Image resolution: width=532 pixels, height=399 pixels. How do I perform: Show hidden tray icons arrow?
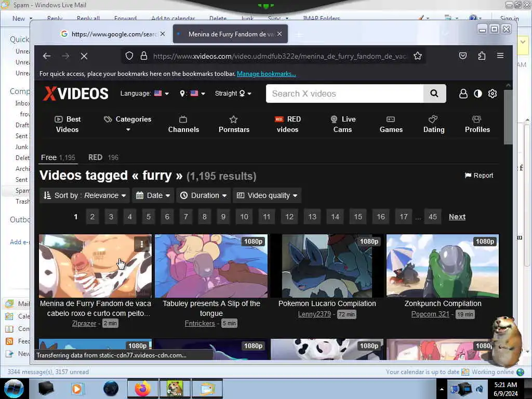(x=442, y=389)
